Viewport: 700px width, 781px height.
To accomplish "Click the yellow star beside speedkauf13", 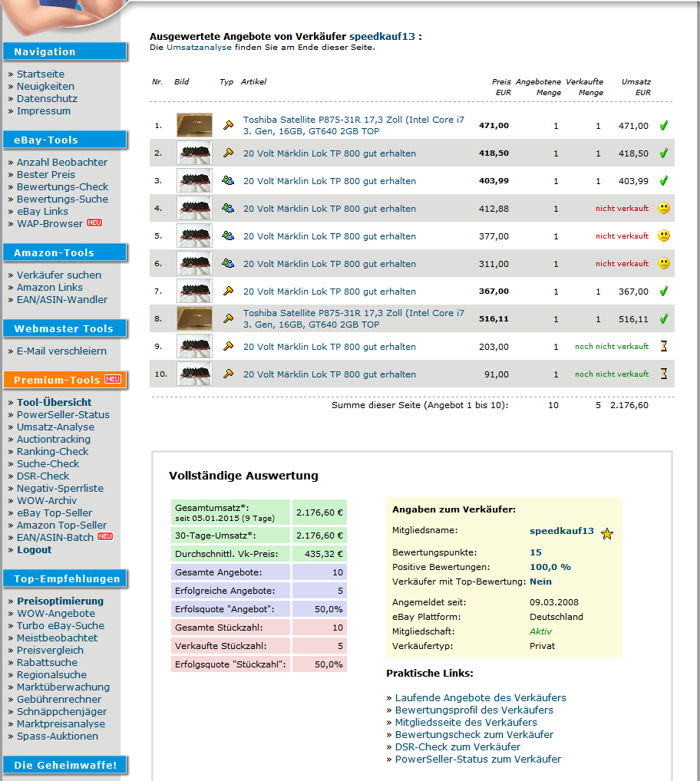I will pos(607,533).
